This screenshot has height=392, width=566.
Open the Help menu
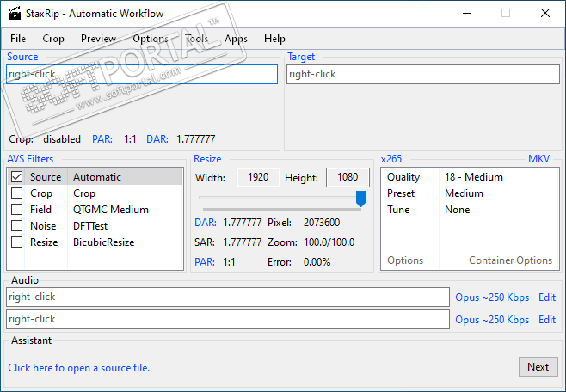[274, 38]
